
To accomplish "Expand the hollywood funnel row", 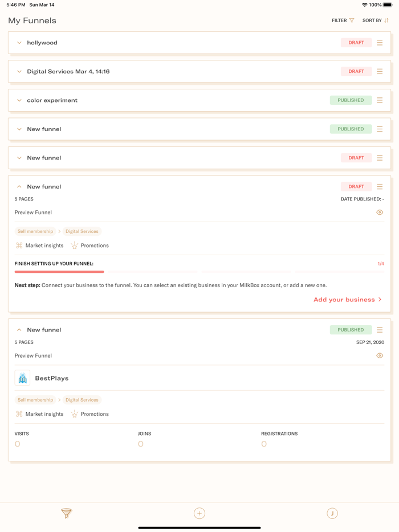I will click(19, 43).
